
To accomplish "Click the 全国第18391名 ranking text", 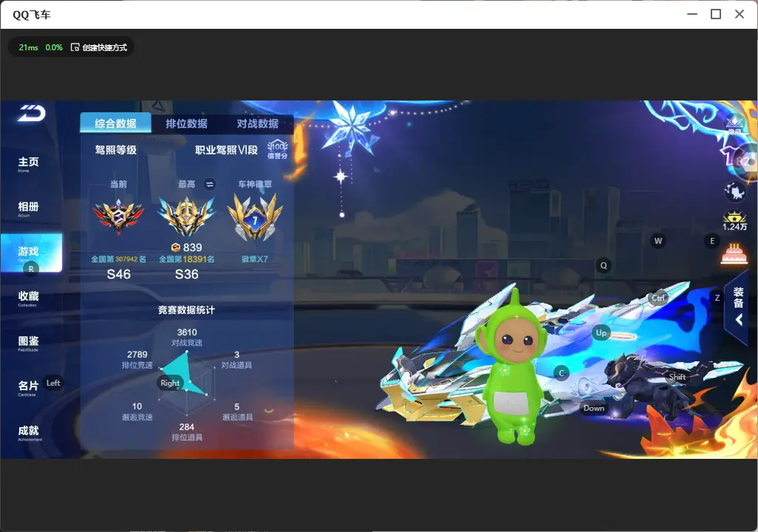I will [x=187, y=259].
